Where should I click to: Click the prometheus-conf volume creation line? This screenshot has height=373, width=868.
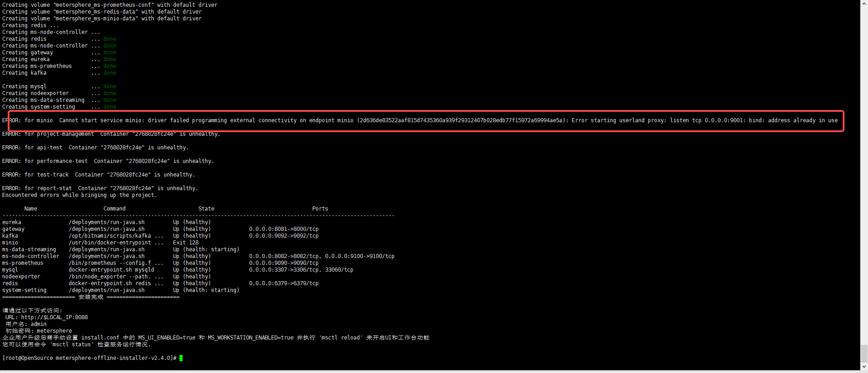click(110, 5)
